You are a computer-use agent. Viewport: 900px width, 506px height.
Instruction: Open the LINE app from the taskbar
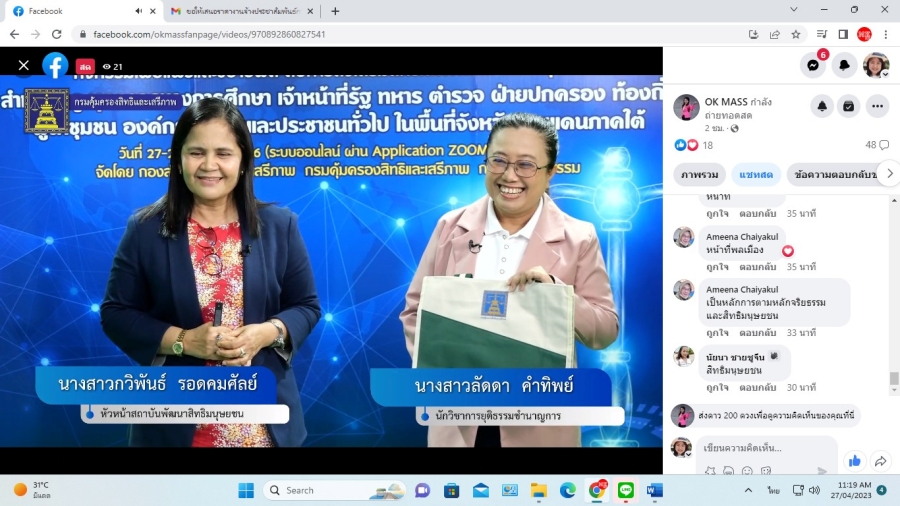click(626, 490)
